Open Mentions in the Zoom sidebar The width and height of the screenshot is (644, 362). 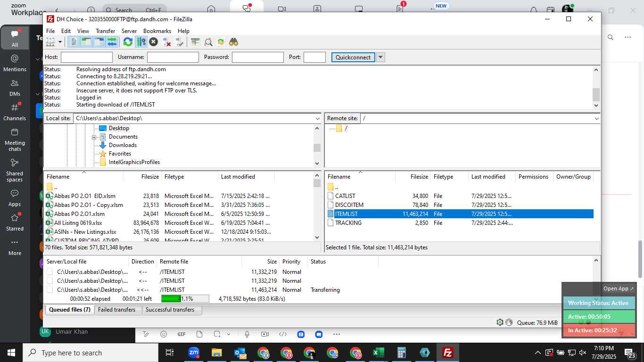coord(15,63)
